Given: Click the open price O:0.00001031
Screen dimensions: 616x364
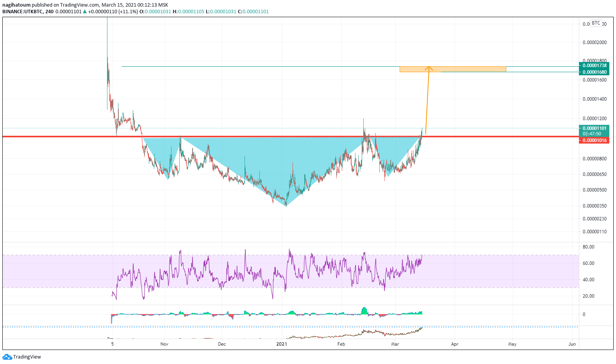Looking at the screenshot, I should [155, 12].
